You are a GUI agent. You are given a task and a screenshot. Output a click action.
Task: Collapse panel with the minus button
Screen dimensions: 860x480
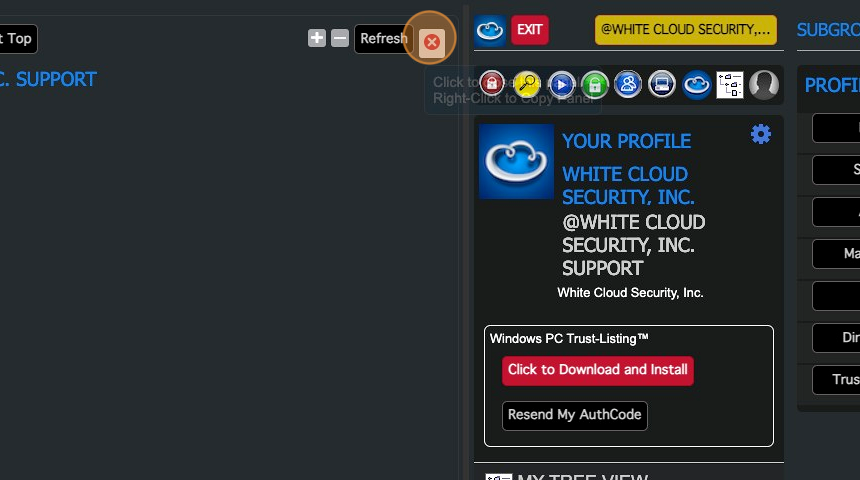[x=340, y=38]
